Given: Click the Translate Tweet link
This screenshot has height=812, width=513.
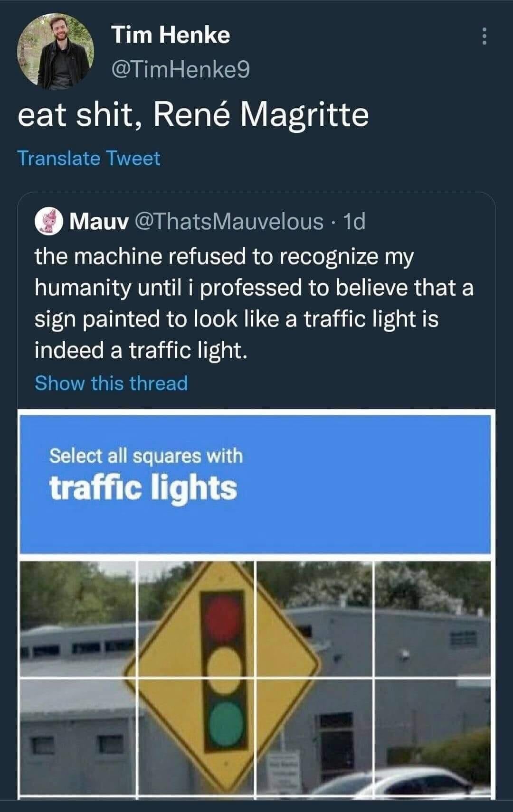Looking at the screenshot, I should pyautogui.click(x=89, y=158).
